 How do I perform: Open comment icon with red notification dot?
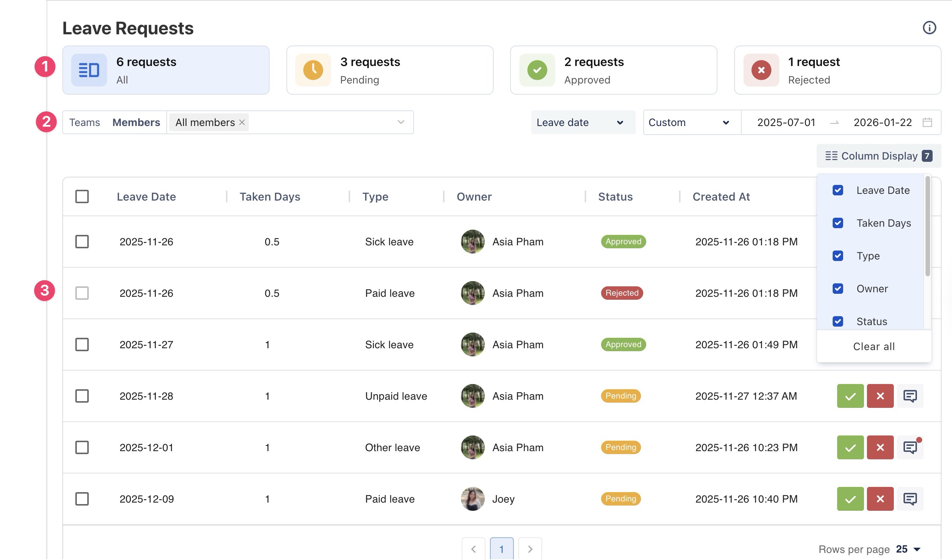[910, 447]
